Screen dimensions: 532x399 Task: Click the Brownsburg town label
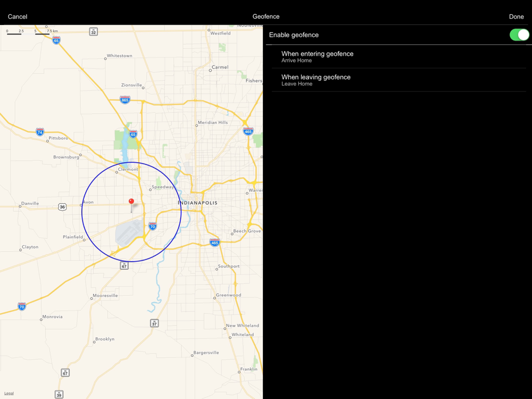[x=66, y=157]
